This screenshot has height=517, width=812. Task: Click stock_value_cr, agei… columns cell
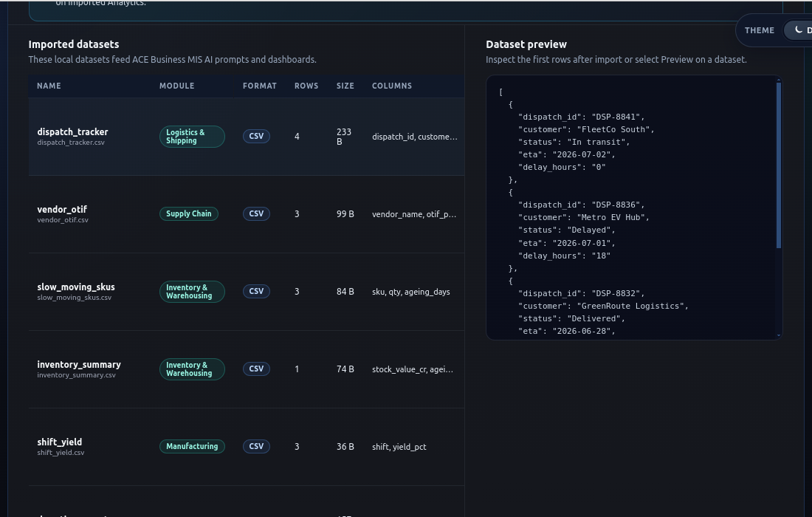412,370
